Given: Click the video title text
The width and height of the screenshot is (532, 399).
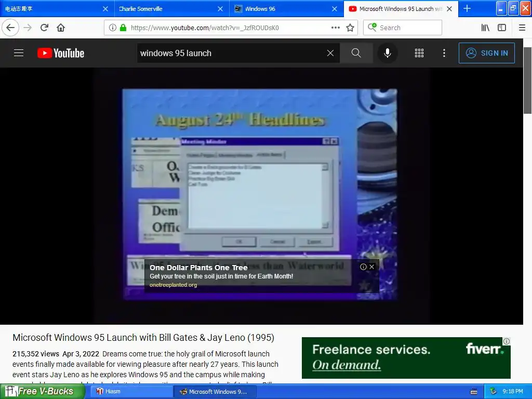Looking at the screenshot, I should [x=143, y=338].
